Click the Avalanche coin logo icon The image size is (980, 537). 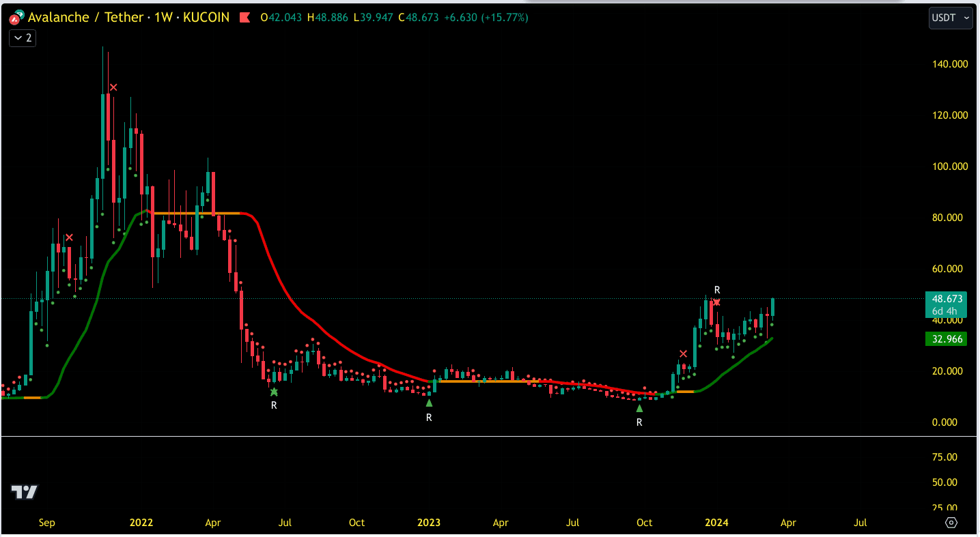17,17
